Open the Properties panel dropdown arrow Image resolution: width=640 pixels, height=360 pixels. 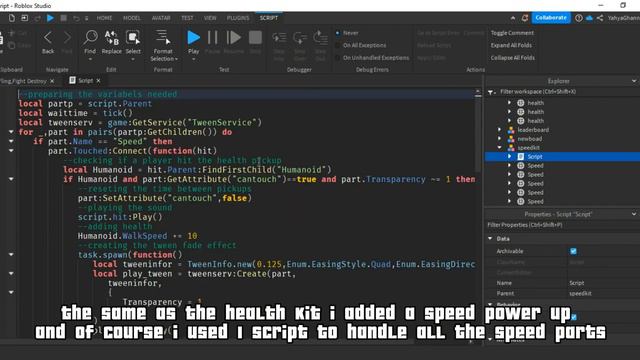[634, 214]
